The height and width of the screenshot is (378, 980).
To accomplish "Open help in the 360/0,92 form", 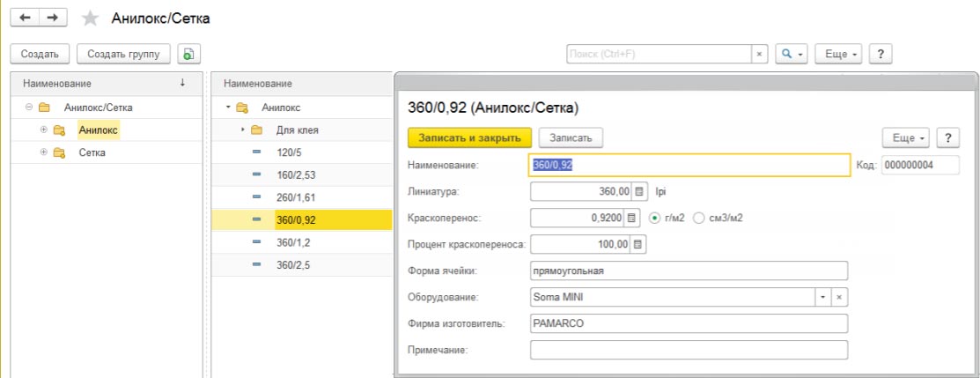I will click(948, 137).
